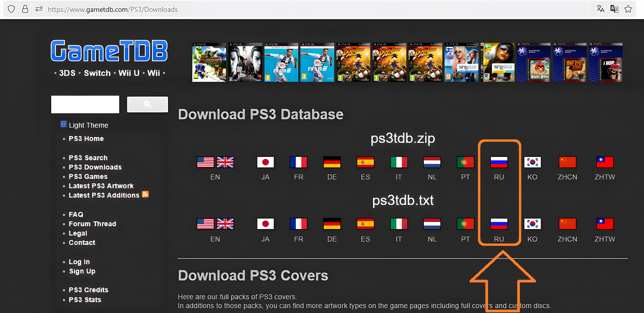Image resolution: width=644 pixels, height=313 pixels.
Task: Open PS3 Search in sidebar
Action: [x=88, y=158]
